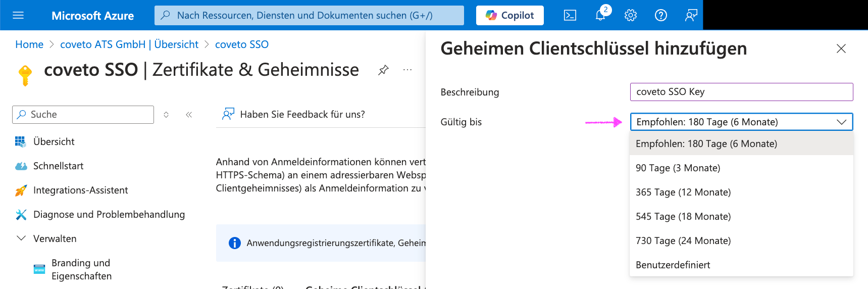Open coveto ATS GmbH | Übersicht breadcrumb
Screen dimensions: 868x289
[129, 44]
